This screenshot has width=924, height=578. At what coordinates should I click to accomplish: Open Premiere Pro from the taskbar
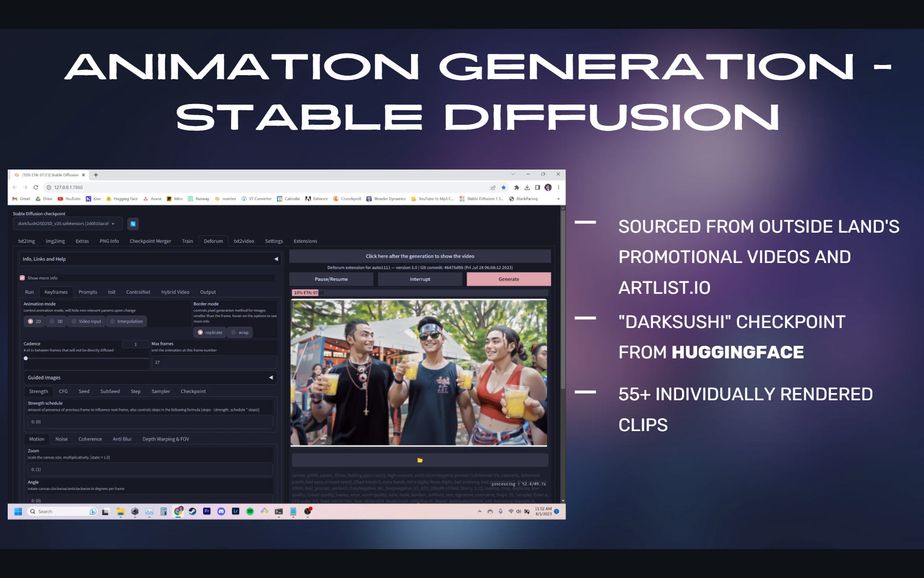pos(206,512)
